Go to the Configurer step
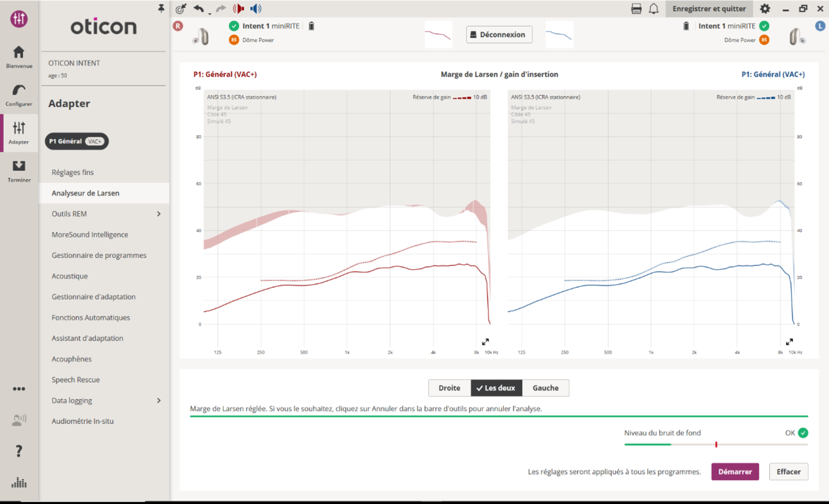The width and height of the screenshot is (829, 504). 19,95
